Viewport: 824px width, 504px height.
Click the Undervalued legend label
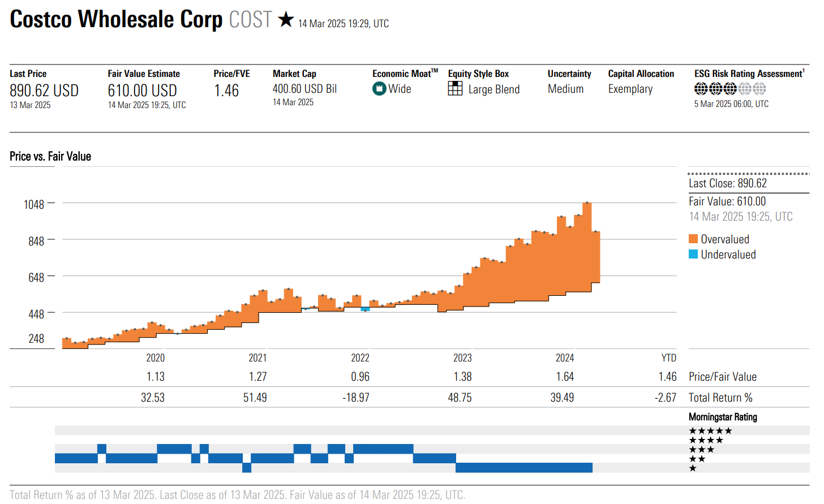[x=728, y=255]
